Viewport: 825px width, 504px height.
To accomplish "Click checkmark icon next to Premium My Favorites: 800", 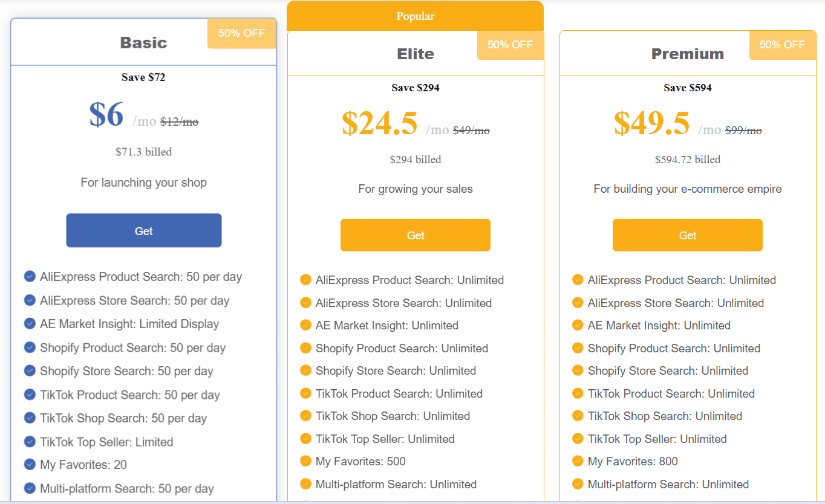I will point(578,461).
